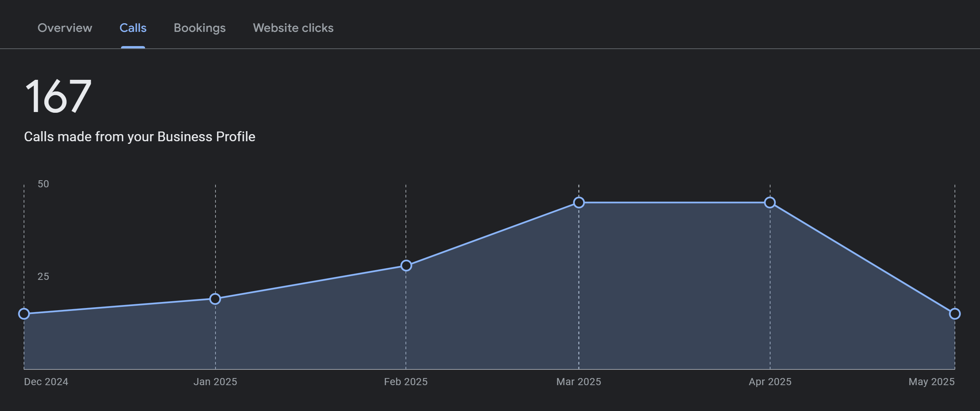
Task: Click the Mar 2025 axis label
Action: coord(579,382)
